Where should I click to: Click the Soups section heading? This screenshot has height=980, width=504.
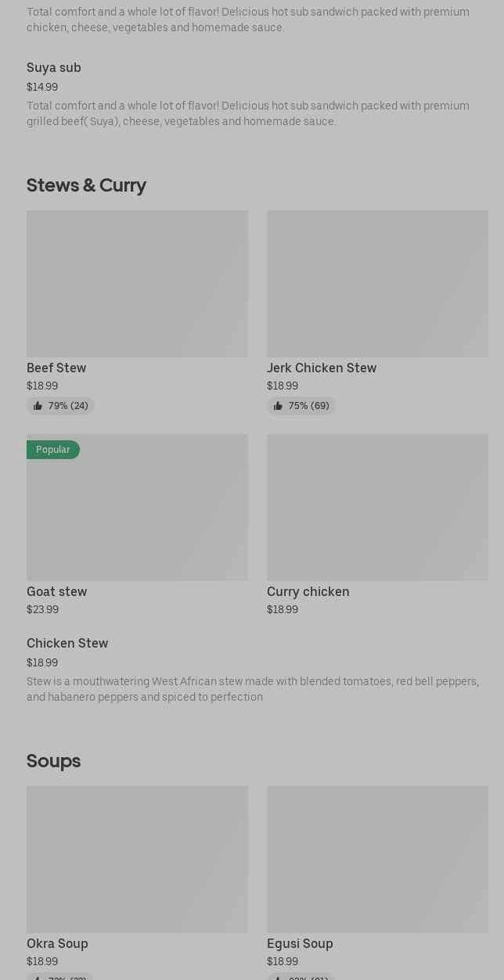click(53, 760)
